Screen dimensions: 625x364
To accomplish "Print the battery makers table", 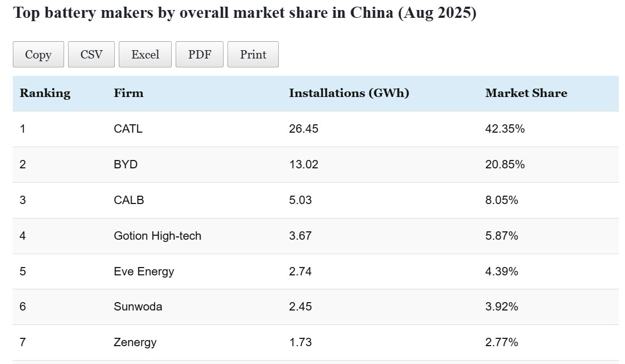I will 253,55.
